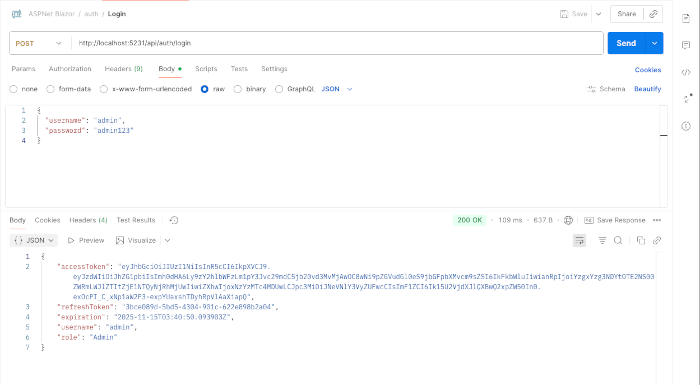This screenshot has width=700, height=385.
Task: Copy response body icon
Action: pos(641,240)
